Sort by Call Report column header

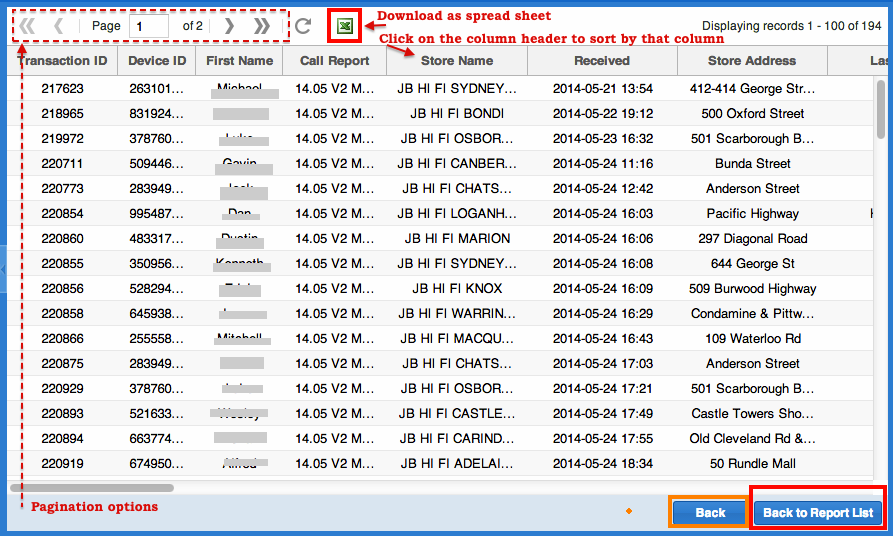tap(335, 61)
